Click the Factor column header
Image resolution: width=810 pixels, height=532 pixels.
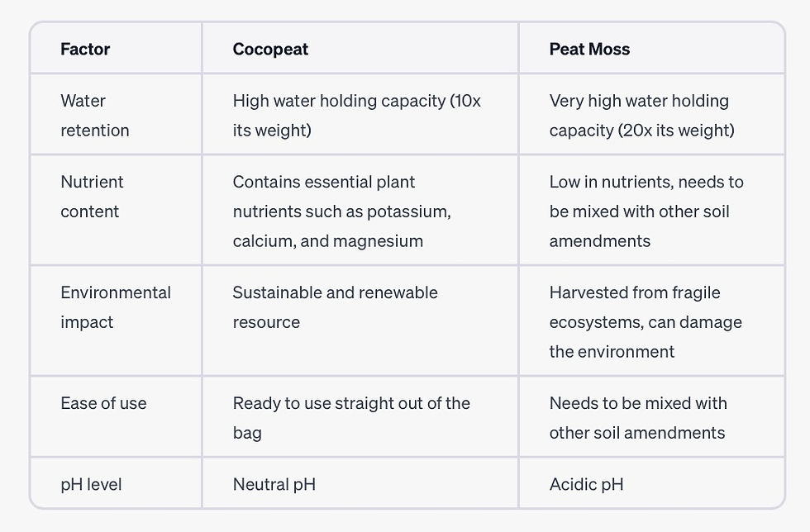[85, 49]
